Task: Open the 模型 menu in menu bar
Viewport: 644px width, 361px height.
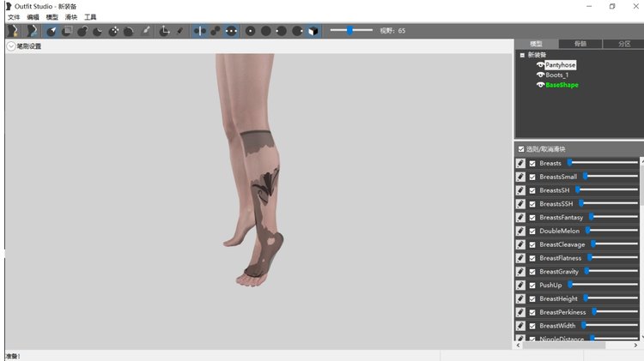Action: click(x=52, y=17)
